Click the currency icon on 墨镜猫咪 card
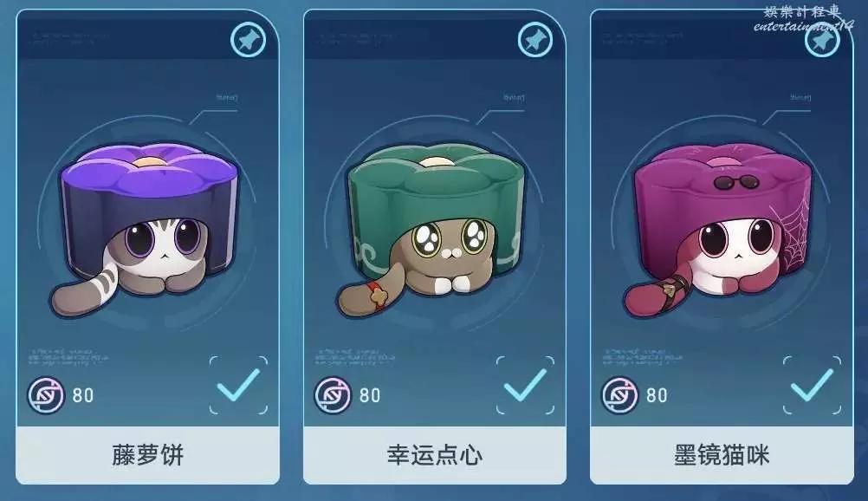Viewport: 868px width, 501px height. [x=619, y=395]
